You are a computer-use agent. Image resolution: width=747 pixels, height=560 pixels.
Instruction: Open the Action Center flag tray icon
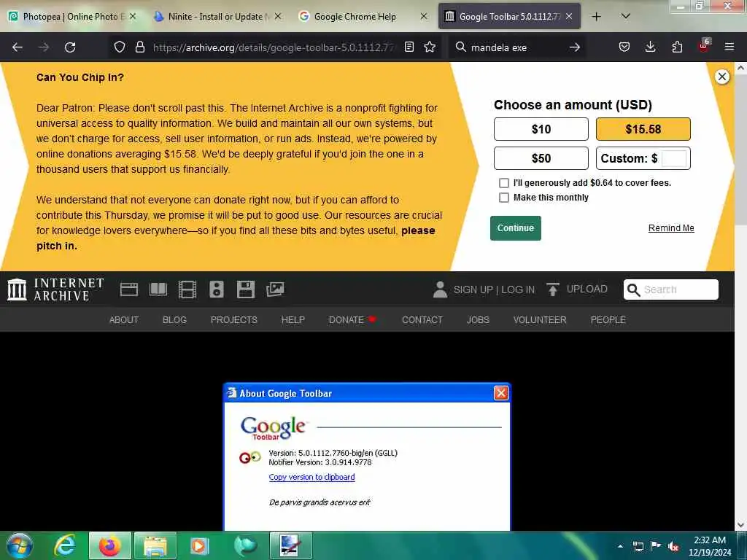coord(656,546)
